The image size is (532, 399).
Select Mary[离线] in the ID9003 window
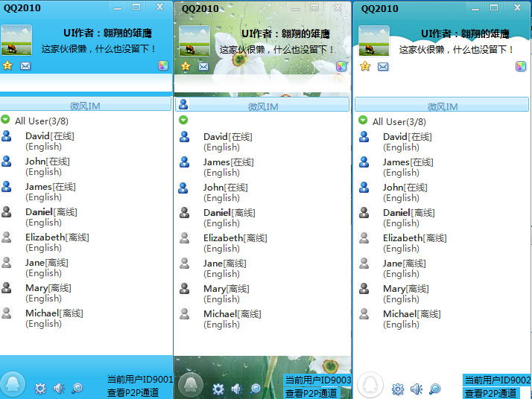tap(227, 289)
